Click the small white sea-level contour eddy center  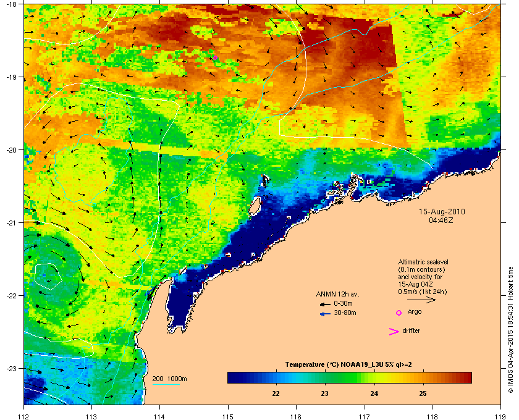point(49,276)
